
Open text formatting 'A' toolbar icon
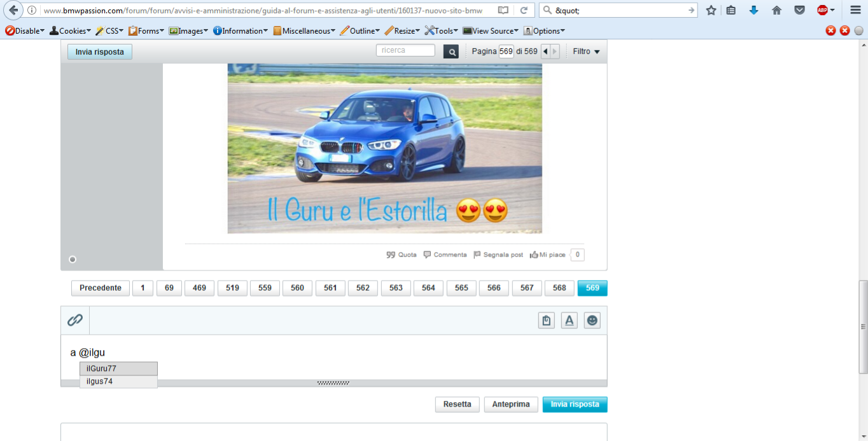click(x=569, y=321)
